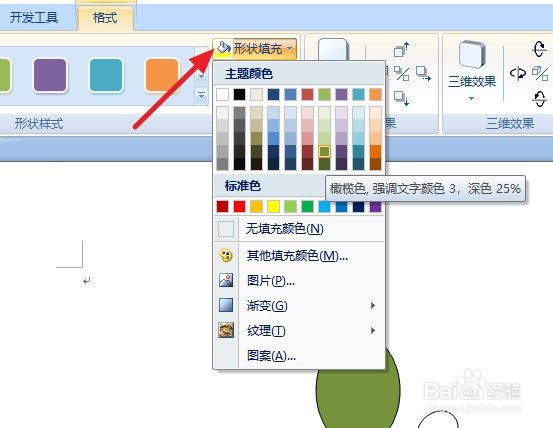553x428 pixels.
Task: Pick highlighted olive green darker 25% swatch
Action: (324, 151)
